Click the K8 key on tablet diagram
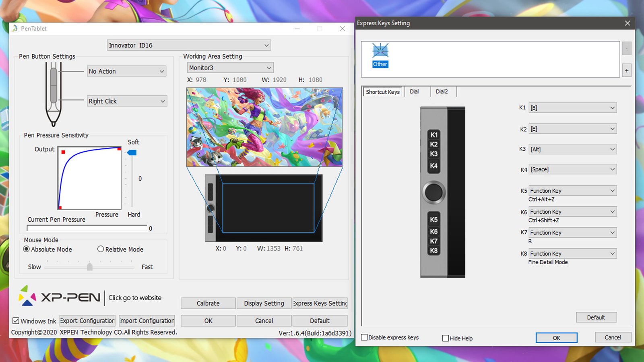644x362 pixels. [433, 251]
